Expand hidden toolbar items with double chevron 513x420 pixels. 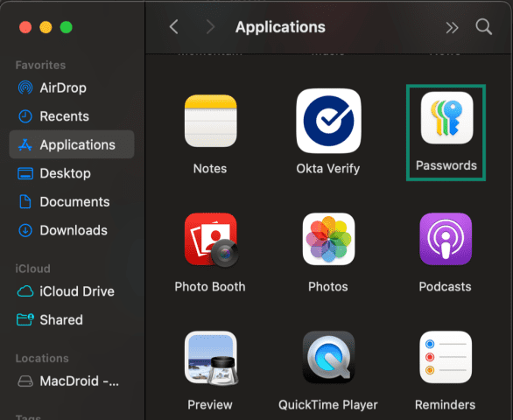(452, 28)
